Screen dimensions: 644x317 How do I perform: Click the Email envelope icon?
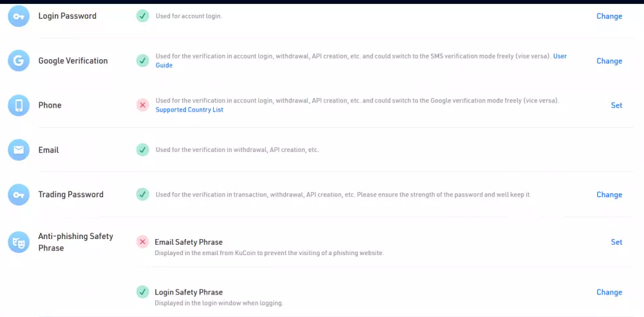(x=19, y=149)
